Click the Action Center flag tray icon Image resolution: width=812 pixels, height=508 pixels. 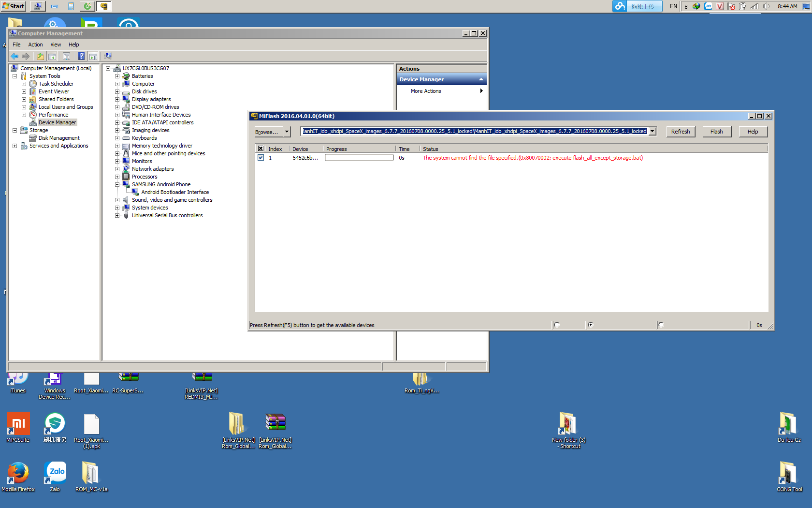tap(731, 6)
